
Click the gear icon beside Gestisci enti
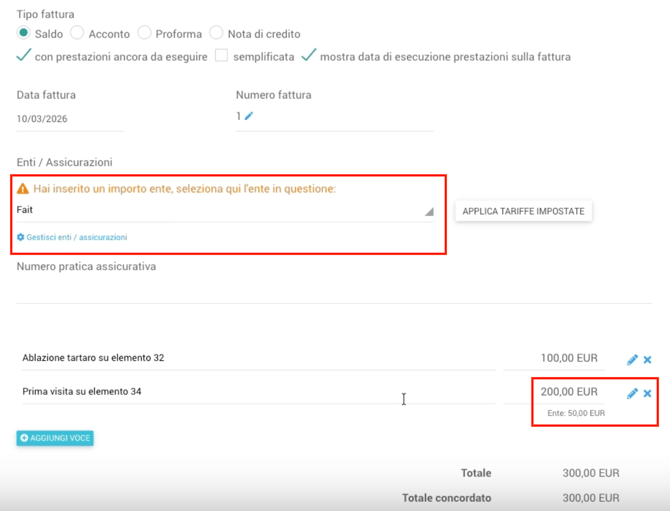pyautogui.click(x=21, y=238)
